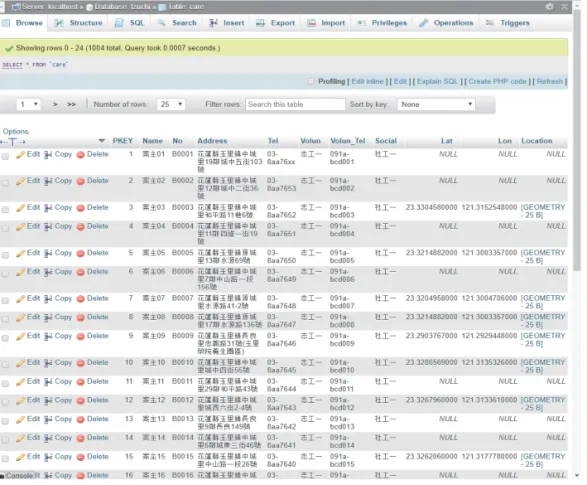Click the pencil edit icon for row 5
Image resolution: width=587 pixels, height=485 pixels.
pos(21,254)
